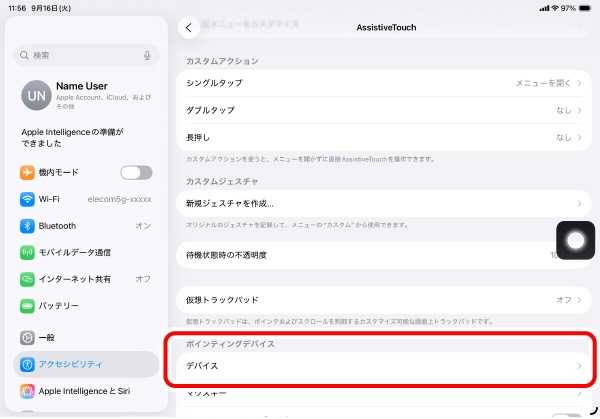Tap the back chevron button
The image size is (600, 419).
click(x=189, y=28)
